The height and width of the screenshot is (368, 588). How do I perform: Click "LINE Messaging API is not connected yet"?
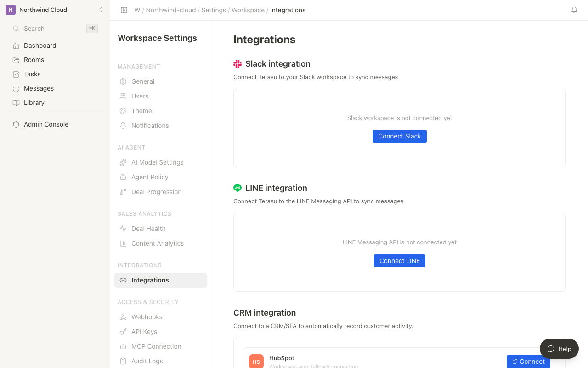click(x=400, y=242)
